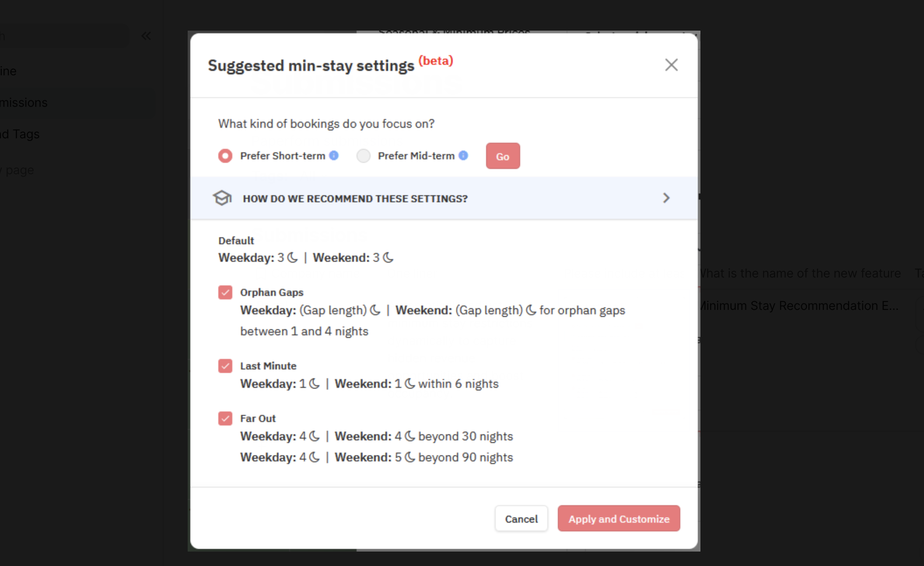Uncheck the Last Minute checkbox
924x566 pixels.
(225, 366)
